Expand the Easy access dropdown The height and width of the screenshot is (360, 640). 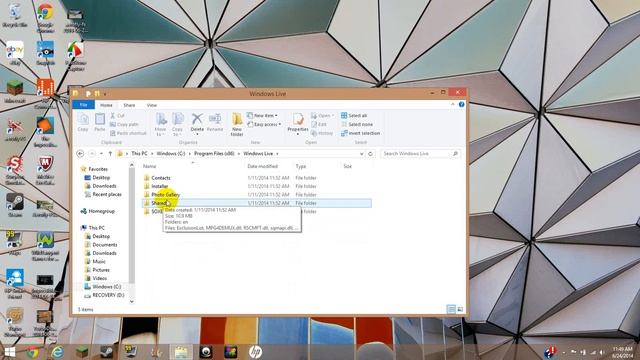coord(264,124)
